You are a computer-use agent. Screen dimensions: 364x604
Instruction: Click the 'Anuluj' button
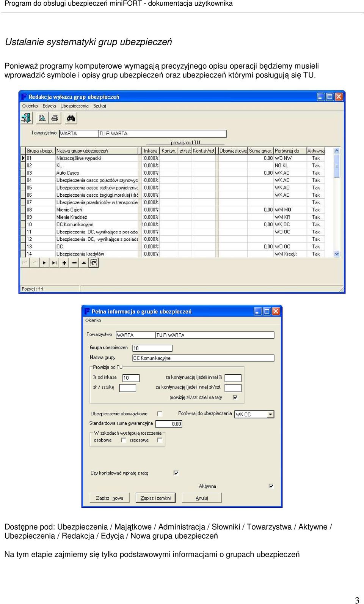(202, 498)
